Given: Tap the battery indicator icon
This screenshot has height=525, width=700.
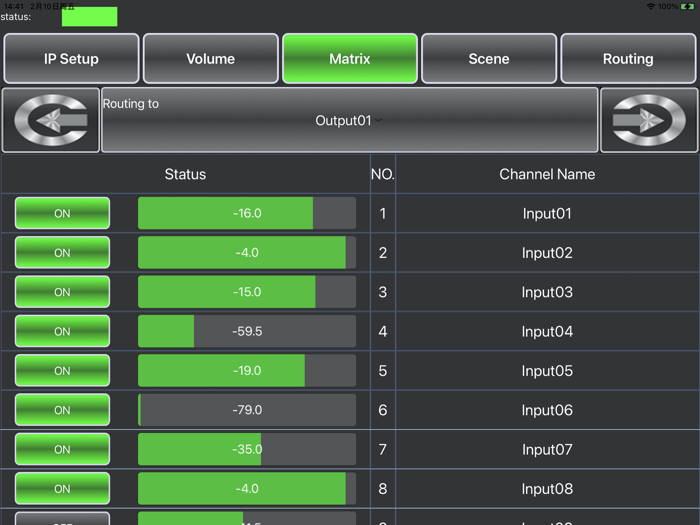Looking at the screenshot, I should tap(687, 6).
